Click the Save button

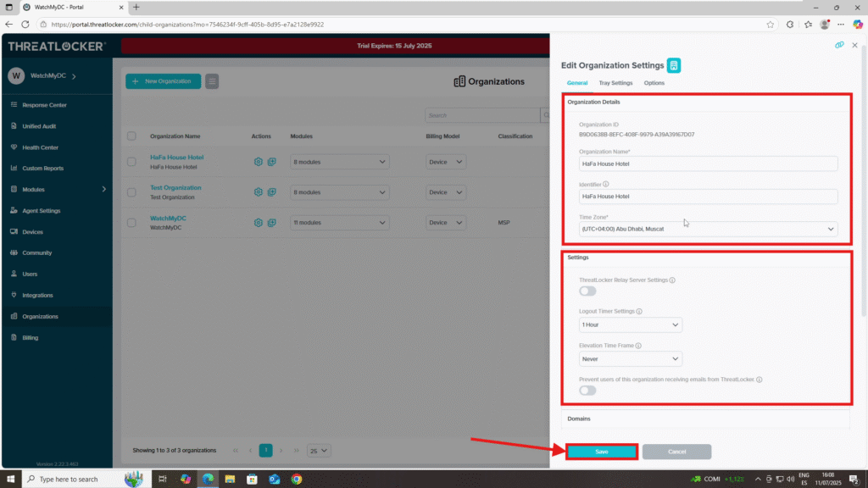click(602, 452)
